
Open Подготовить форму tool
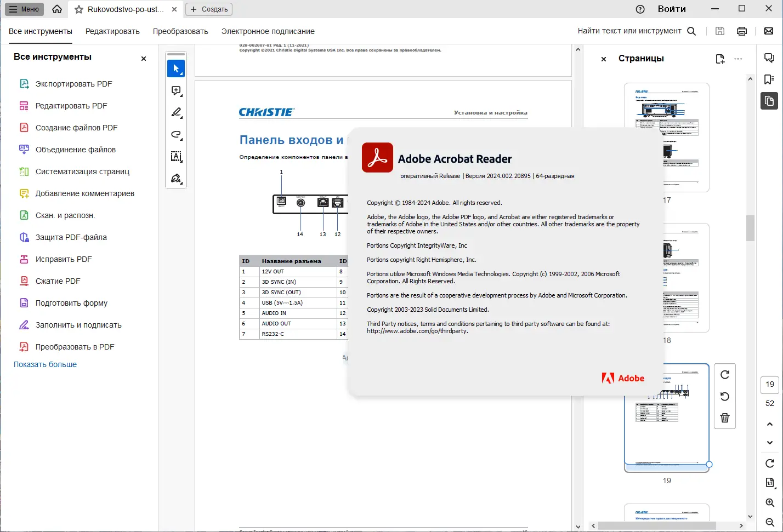(71, 303)
